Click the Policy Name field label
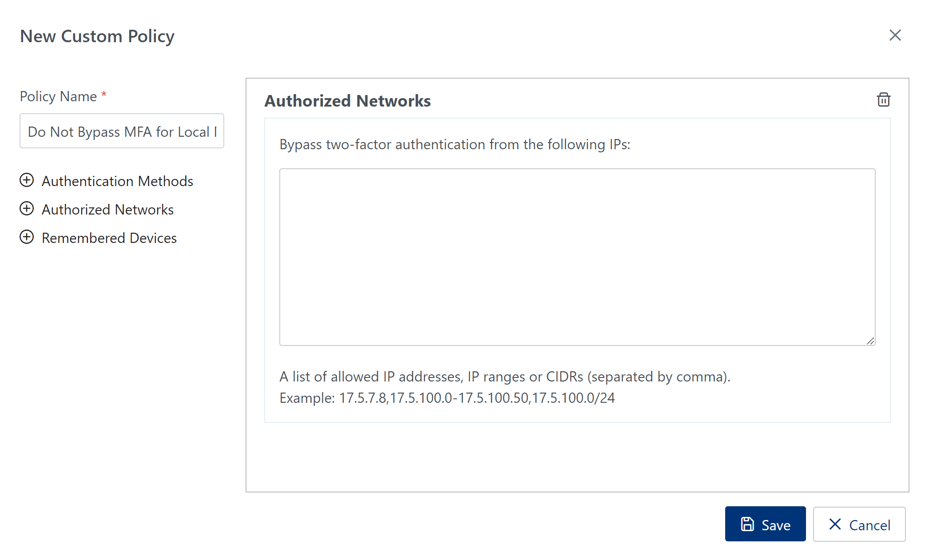This screenshot has height=560, width=929. point(58,96)
